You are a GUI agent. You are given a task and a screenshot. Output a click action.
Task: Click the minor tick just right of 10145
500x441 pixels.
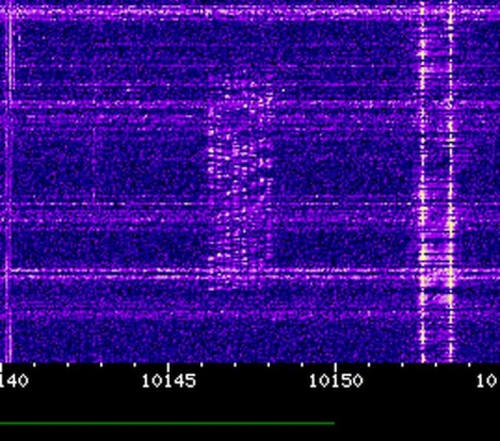202,365
